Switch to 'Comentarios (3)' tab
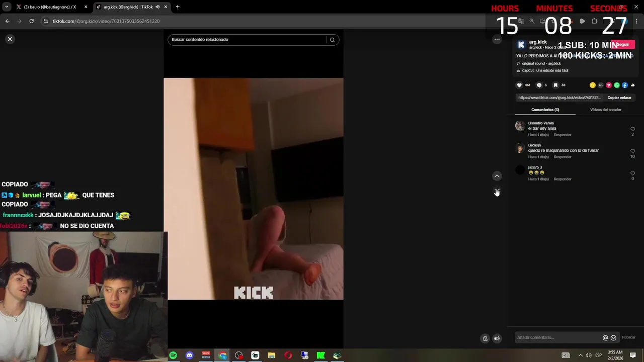Image resolution: width=644 pixels, height=362 pixels. tap(545, 110)
